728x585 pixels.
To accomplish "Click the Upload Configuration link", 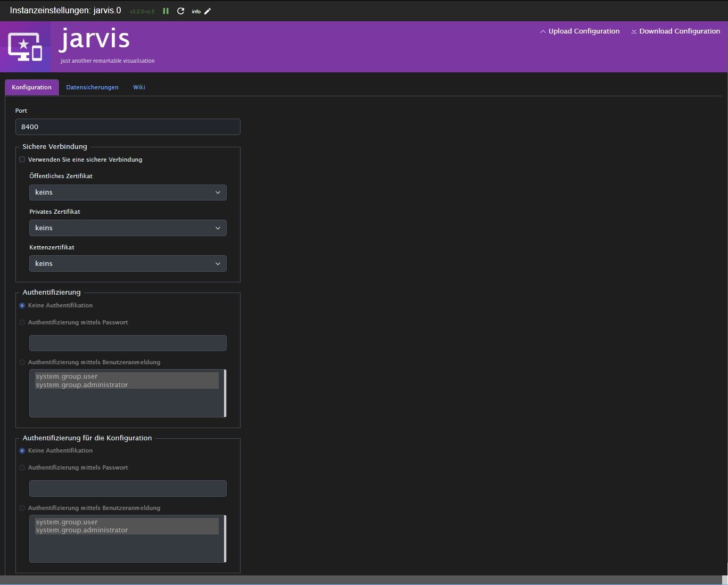I will (580, 31).
